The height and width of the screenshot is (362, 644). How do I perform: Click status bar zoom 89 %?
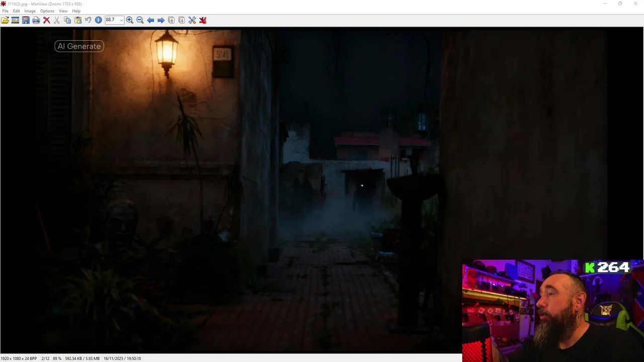tap(57, 358)
